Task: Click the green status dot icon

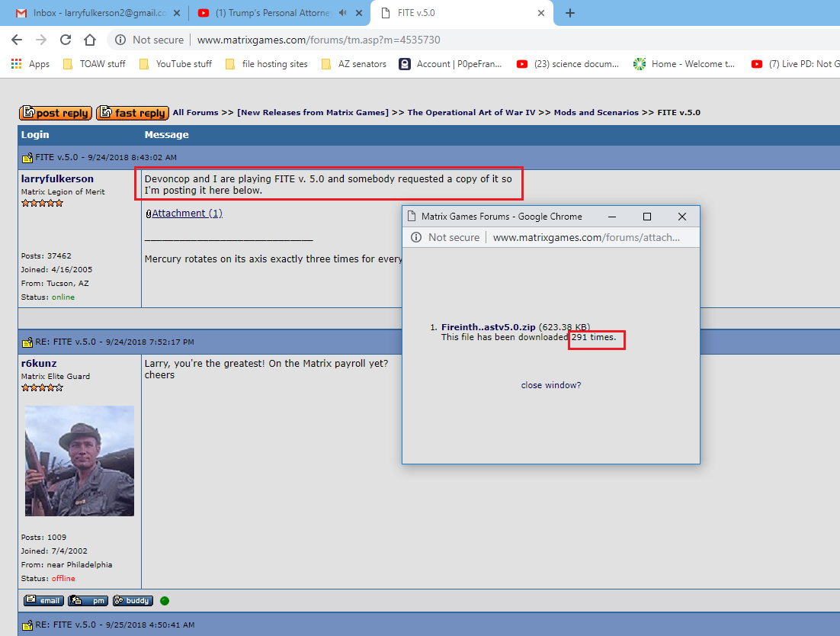Action: pyautogui.click(x=165, y=601)
